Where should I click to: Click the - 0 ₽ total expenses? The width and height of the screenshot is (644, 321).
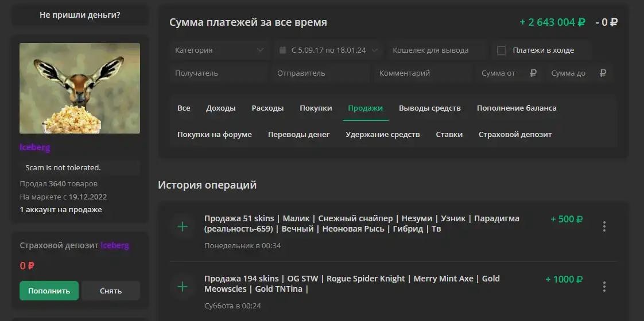[x=607, y=22]
